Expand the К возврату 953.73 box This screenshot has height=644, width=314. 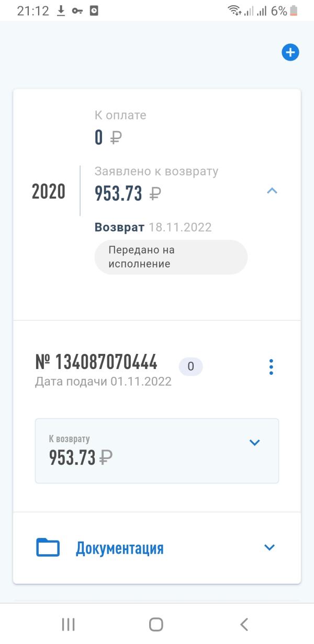157,451
